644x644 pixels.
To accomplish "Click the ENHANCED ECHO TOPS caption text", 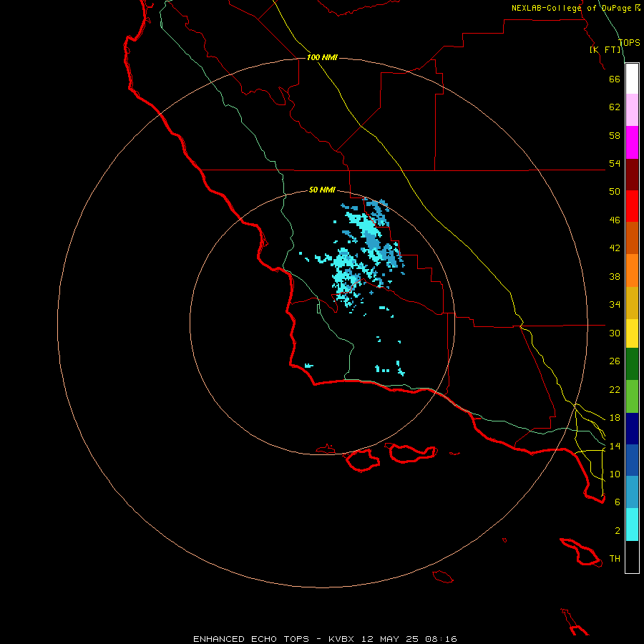I will [251, 639].
